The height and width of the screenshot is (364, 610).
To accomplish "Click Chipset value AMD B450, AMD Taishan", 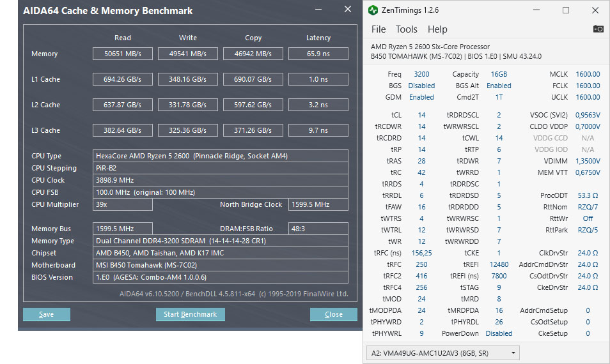I will tap(221, 253).
